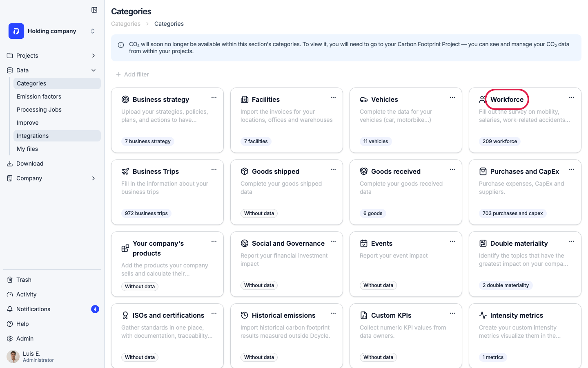Click the notifications badge showing 4
Viewport: 588px width, 368px height.
tap(95, 309)
